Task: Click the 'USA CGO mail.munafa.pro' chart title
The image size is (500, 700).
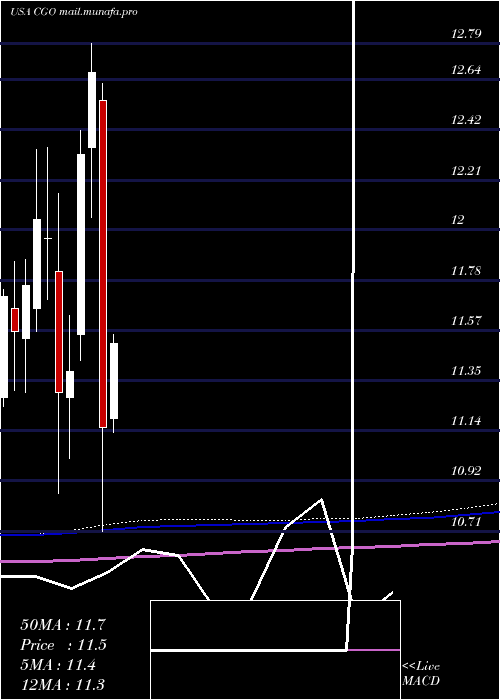Action: click(x=74, y=12)
